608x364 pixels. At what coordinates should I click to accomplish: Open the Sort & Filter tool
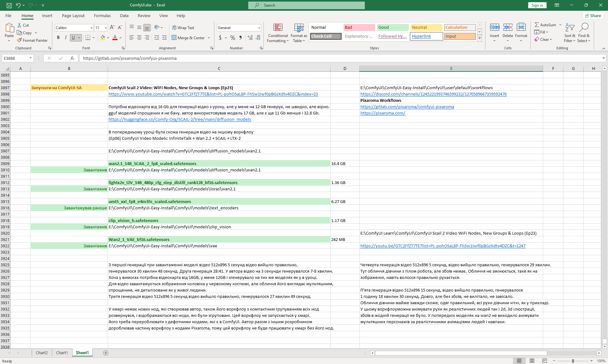pos(570,33)
